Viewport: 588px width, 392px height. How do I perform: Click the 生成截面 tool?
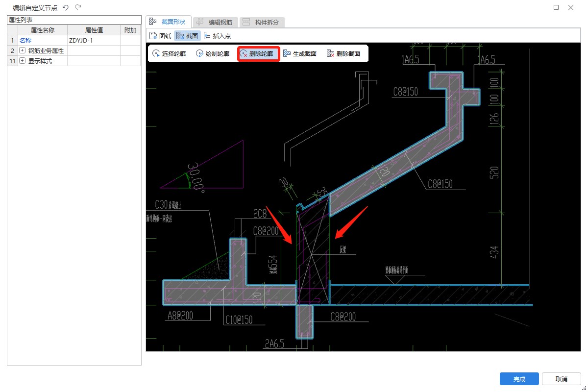click(x=300, y=54)
